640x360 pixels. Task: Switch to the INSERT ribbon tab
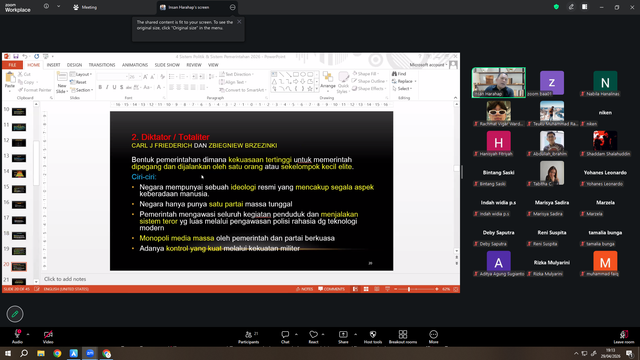(x=53, y=65)
